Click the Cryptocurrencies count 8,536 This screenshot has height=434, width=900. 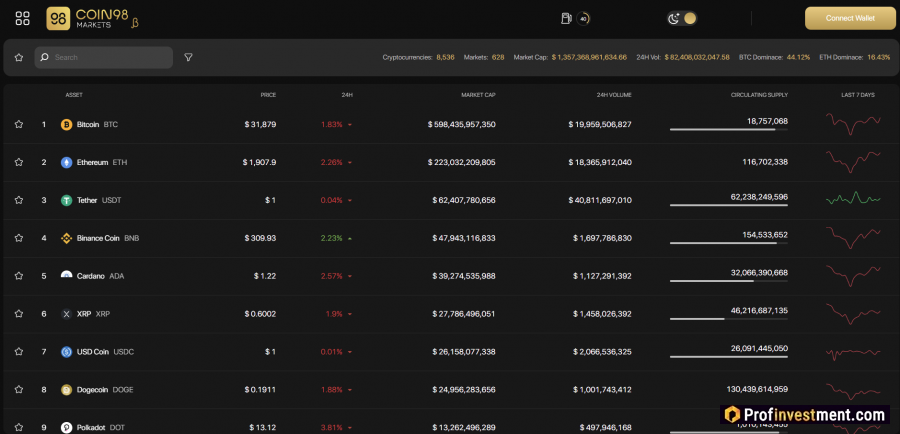coord(445,57)
